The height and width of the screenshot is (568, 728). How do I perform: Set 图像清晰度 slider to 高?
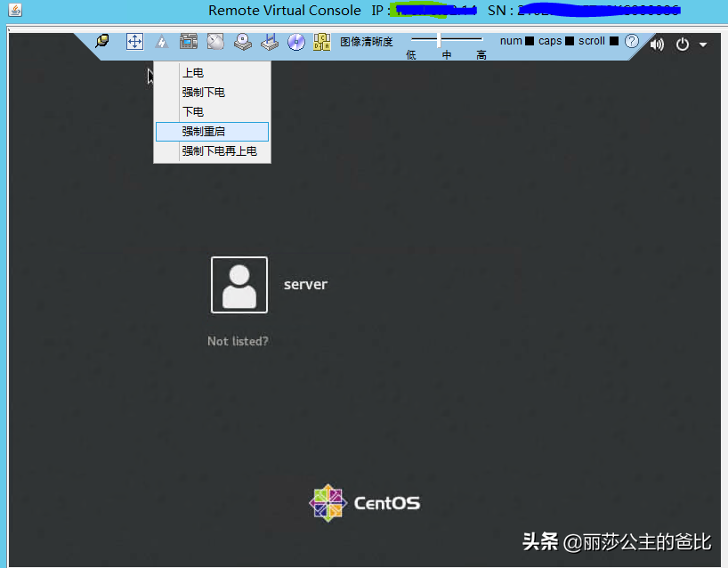click(480, 38)
